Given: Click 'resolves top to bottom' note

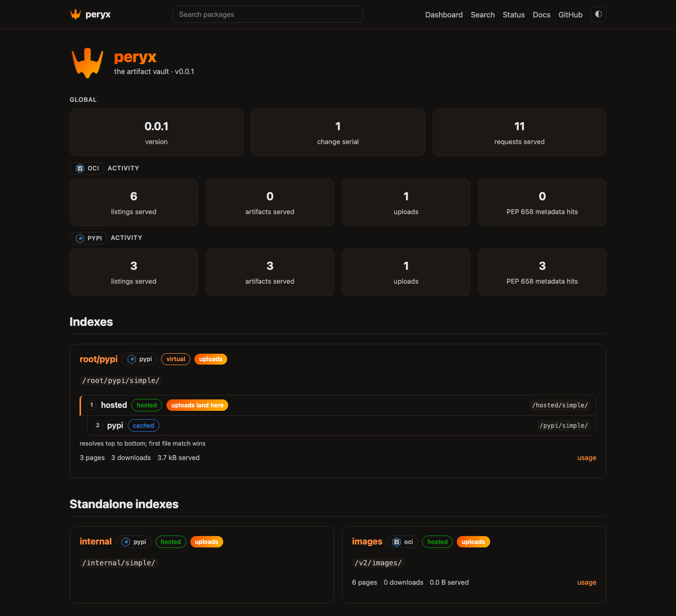Looking at the screenshot, I should tap(143, 444).
